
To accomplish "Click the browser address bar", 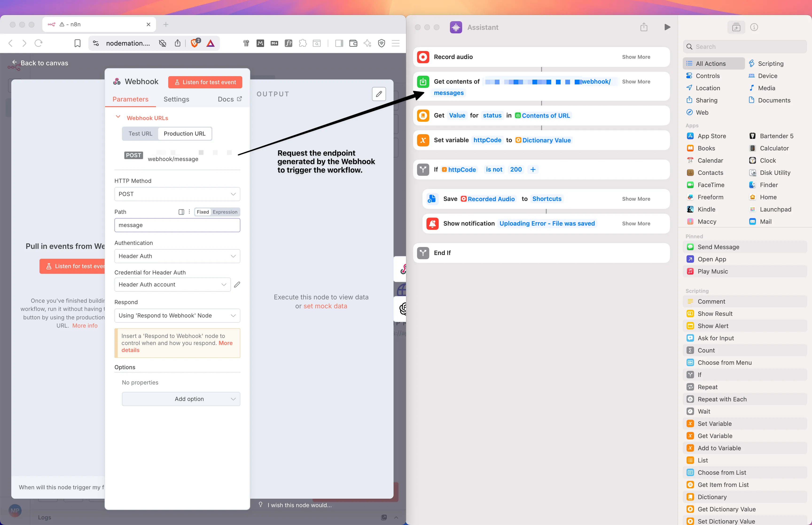I will click(x=128, y=43).
